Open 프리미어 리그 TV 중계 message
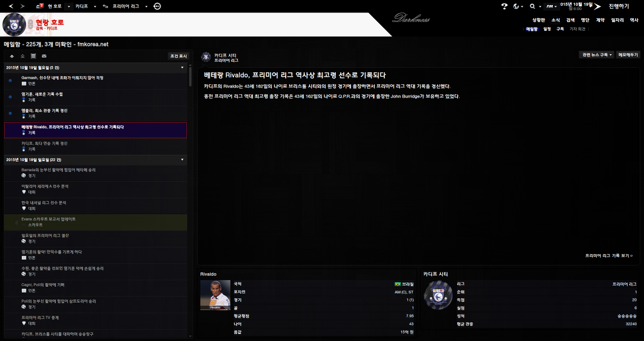The height and width of the screenshot is (341, 644). click(96, 320)
